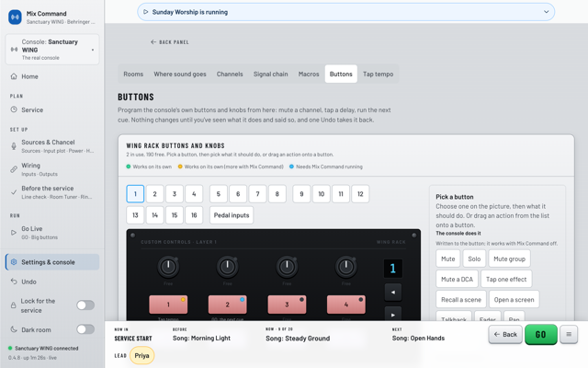Viewport: 588px width, 368px height.
Task: Choose the Open a screen action
Action: (514, 300)
